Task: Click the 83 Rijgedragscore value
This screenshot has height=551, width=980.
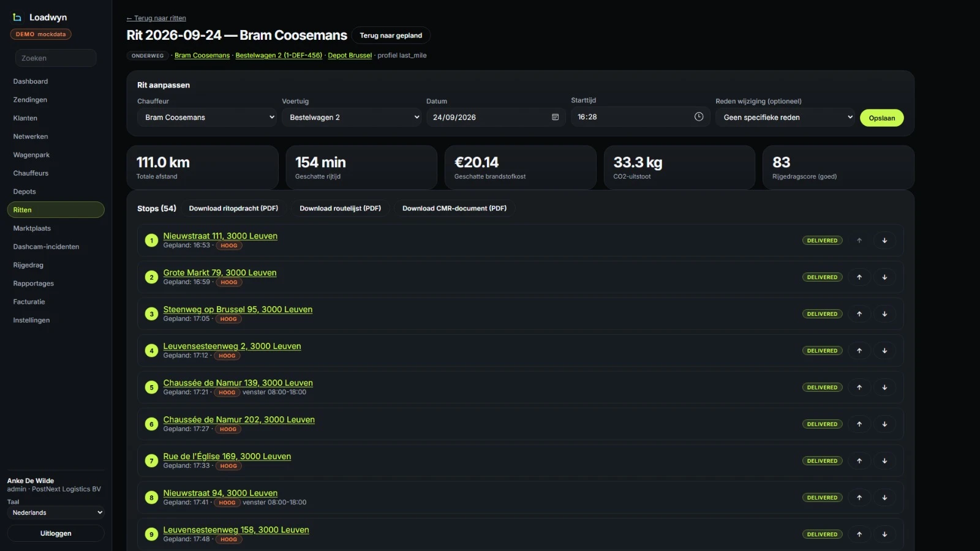Action: coord(782,162)
